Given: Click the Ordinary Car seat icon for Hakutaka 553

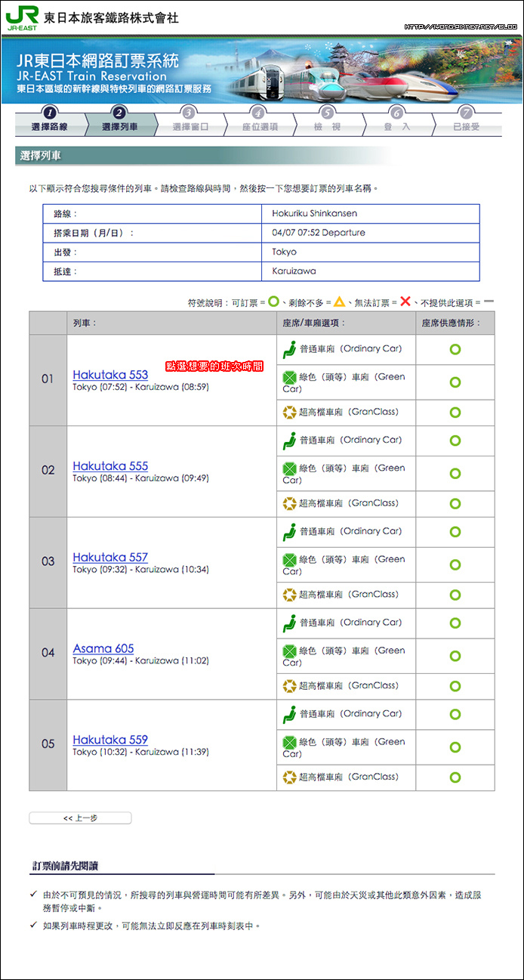Looking at the screenshot, I should click(289, 350).
